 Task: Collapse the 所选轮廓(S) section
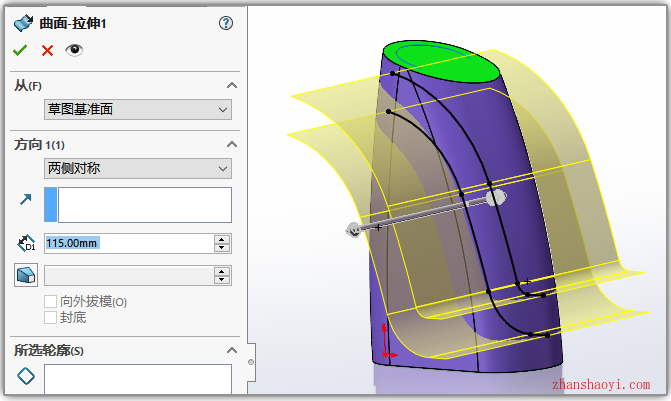232,350
